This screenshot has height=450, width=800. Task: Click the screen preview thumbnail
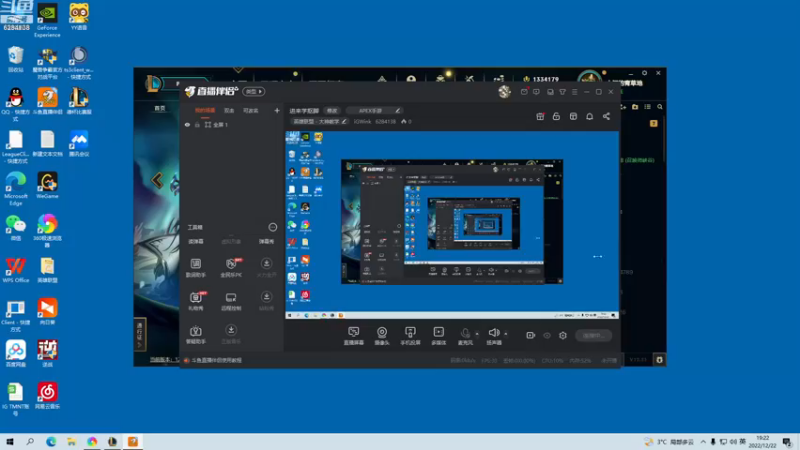click(x=452, y=225)
